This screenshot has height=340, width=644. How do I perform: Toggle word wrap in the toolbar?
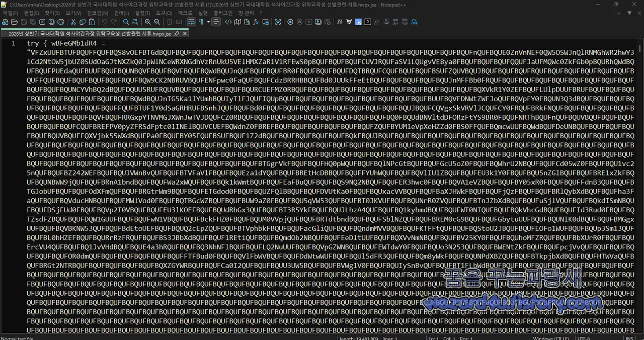click(191, 22)
